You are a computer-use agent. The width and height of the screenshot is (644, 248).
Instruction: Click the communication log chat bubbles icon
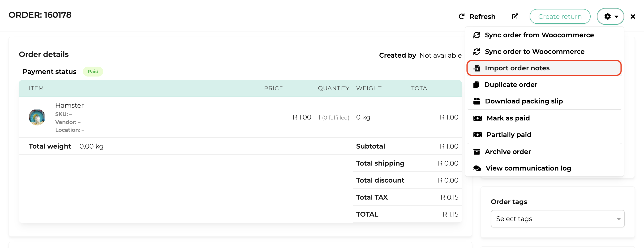tap(477, 168)
